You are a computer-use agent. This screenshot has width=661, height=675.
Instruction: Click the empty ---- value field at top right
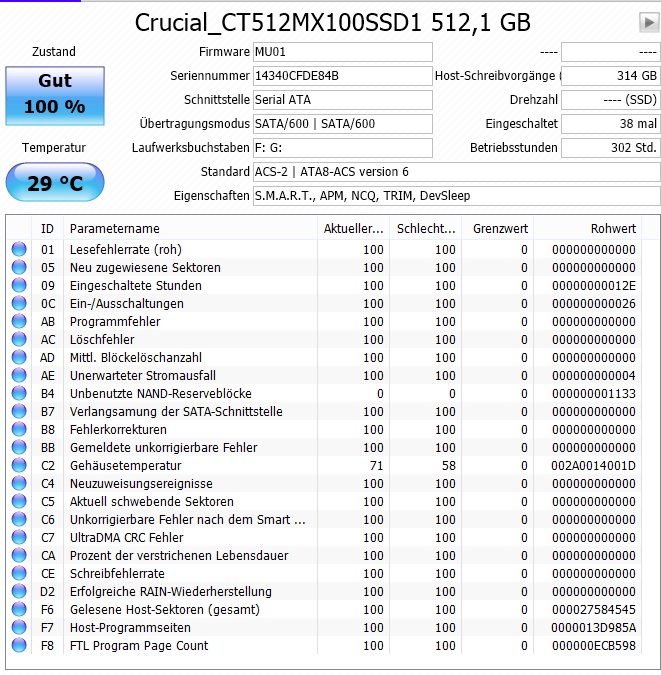[611, 52]
